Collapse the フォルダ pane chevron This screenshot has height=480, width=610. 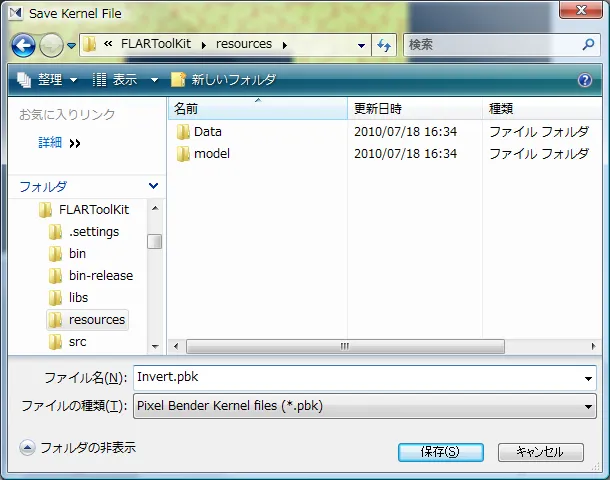tap(154, 186)
